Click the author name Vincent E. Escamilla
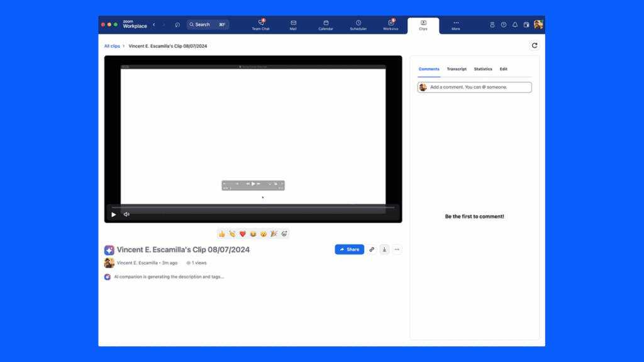The image size is (644, 362). point(137,263)
